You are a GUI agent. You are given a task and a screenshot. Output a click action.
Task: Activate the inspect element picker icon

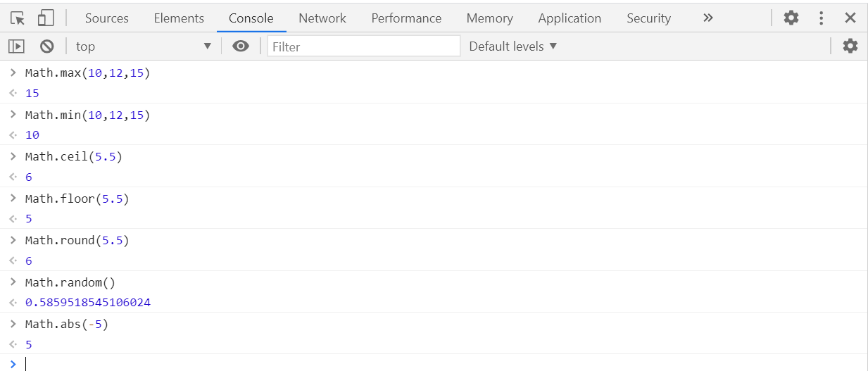[x=18, y=18]
